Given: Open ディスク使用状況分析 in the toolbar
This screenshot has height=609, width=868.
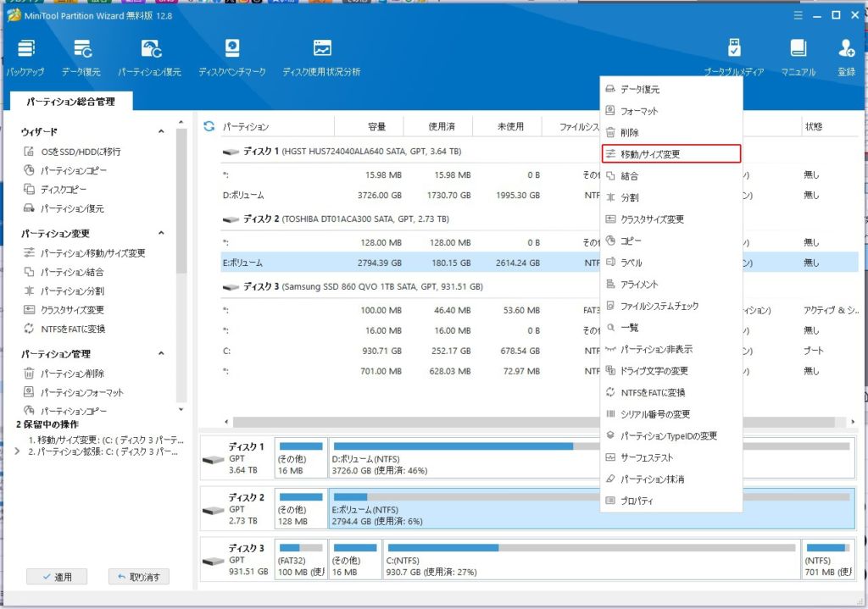Looking at the screenshot, I should [321, 50].
